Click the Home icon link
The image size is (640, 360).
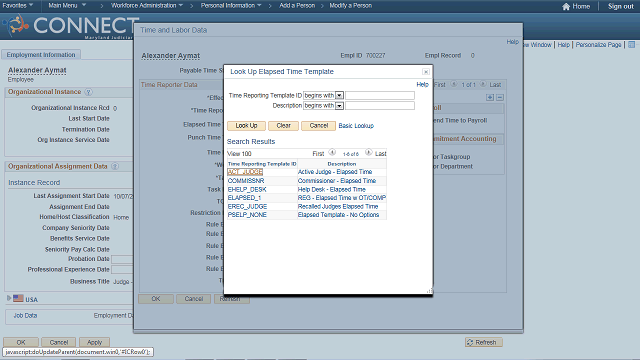pos(576,7)
